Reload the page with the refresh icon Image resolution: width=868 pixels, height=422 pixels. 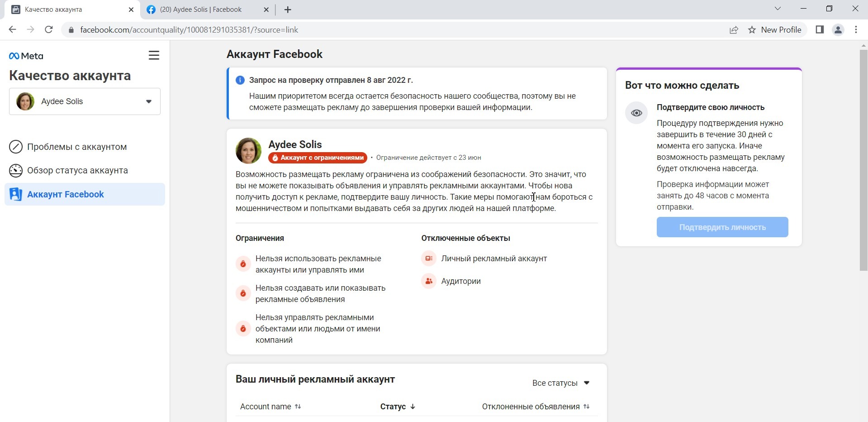[x=49, y=30]
